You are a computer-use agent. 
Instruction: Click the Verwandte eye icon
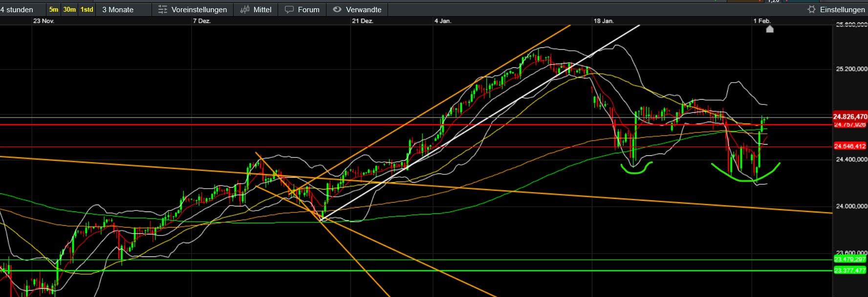click(x=337, y=10)
